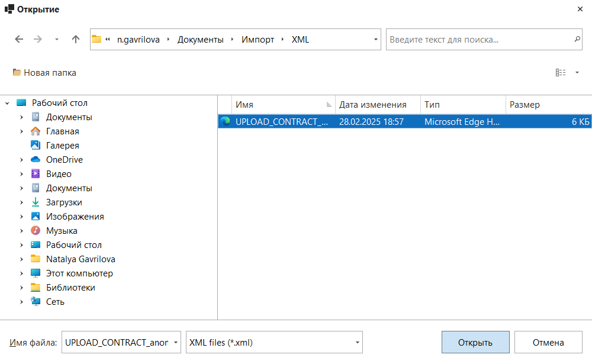Click into the search text field

pyautogui.click(x=480, y=40)
